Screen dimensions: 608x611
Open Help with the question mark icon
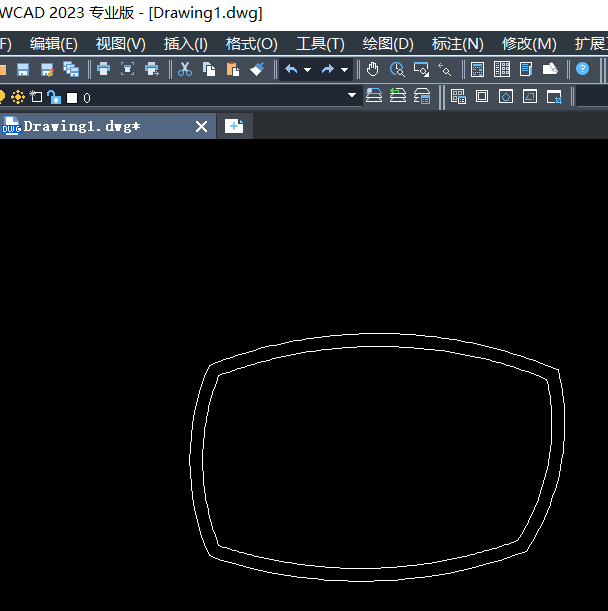coord(582,69)
